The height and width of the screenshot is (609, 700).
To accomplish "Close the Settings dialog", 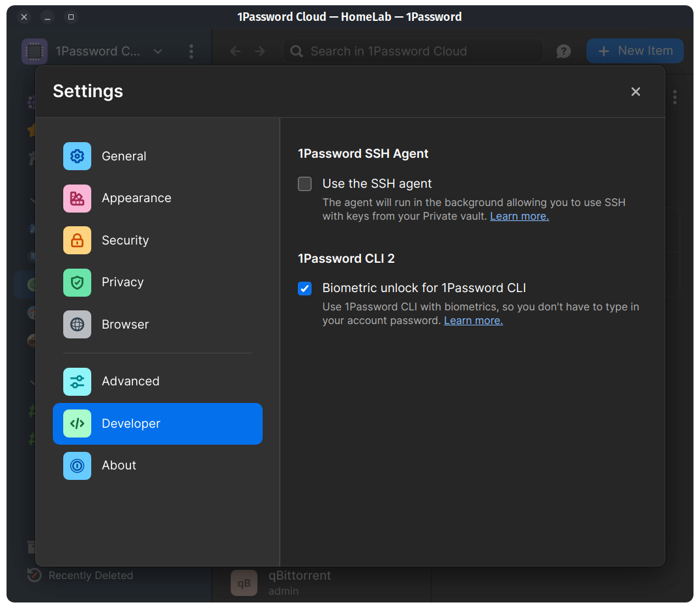I will point(635,91).
